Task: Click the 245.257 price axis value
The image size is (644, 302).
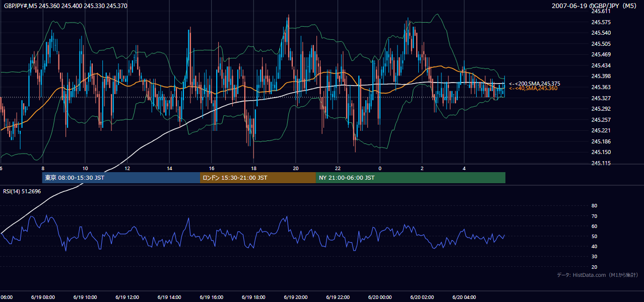Action: (x=601, y=120)
